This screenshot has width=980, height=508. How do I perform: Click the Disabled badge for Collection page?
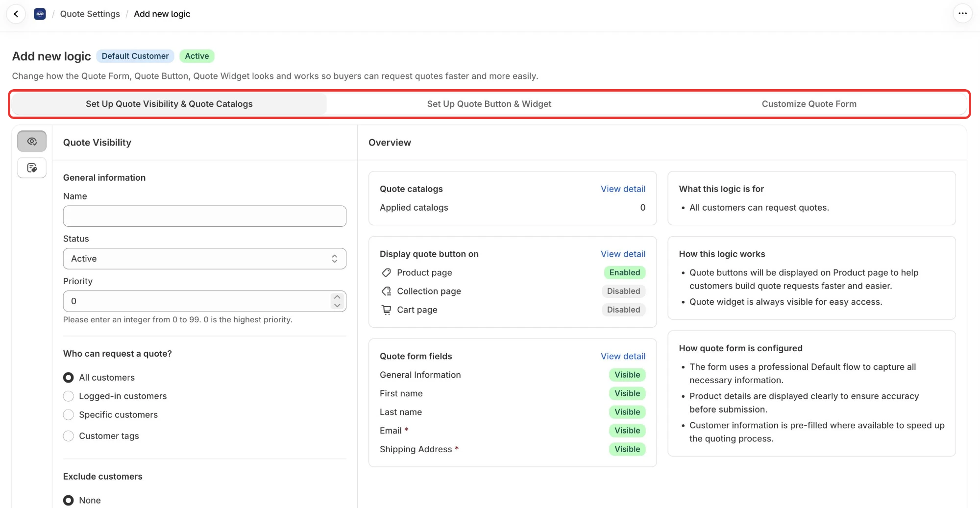(x=623, y=291)
